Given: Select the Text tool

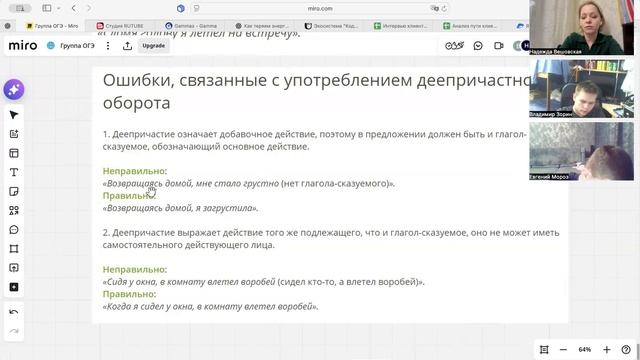Looking at the screenshot, I should click(x=14, y=172).
